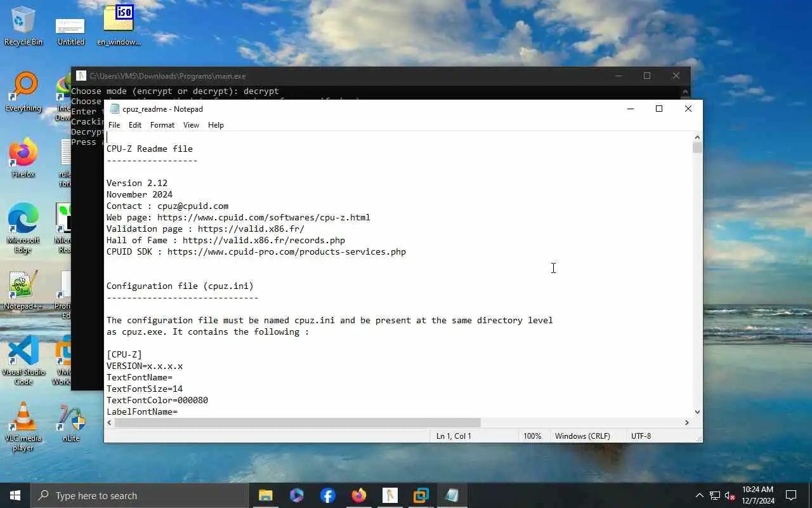Open Notepad Edit menu

pos(135,125)
